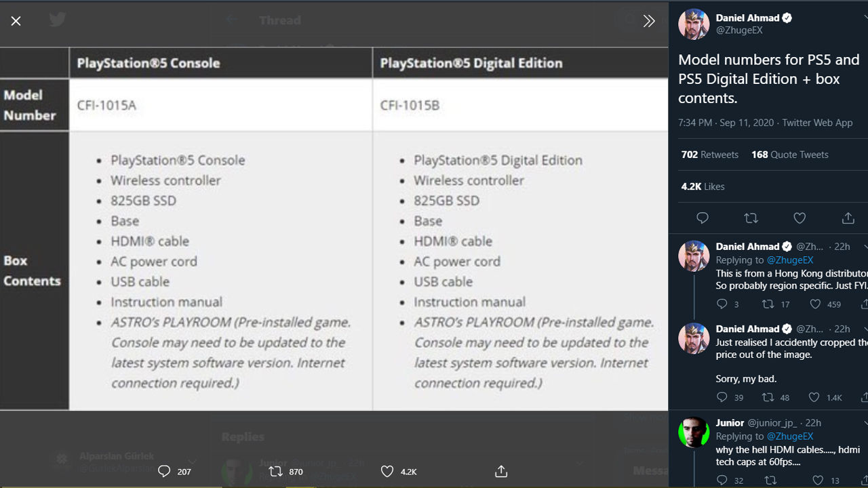The height and width of the screenshot is (488, 868).
Task: Like heart under image with 4.2K
Action: coord(387,471)
